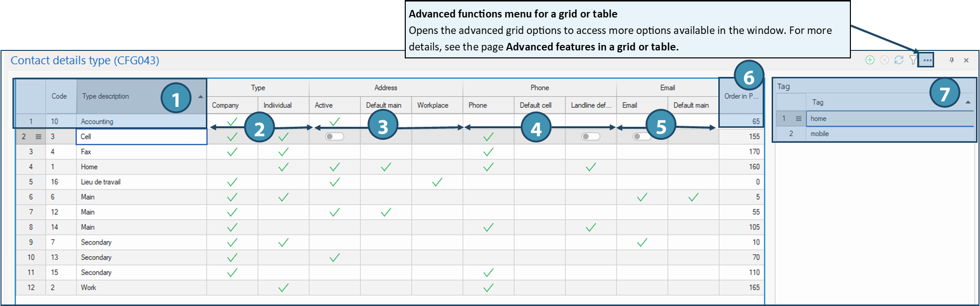980x306 pixels.
Task: Click the Code column header
Action: (x=61, y=96)
